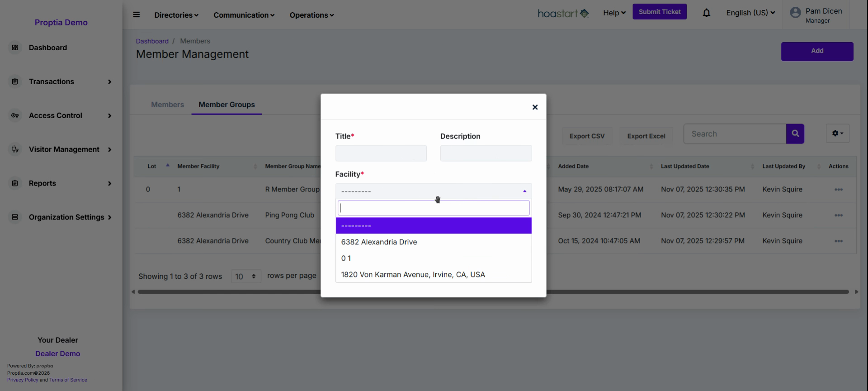Click the table Search field
868x391 pixels.
tap(735, 134)
